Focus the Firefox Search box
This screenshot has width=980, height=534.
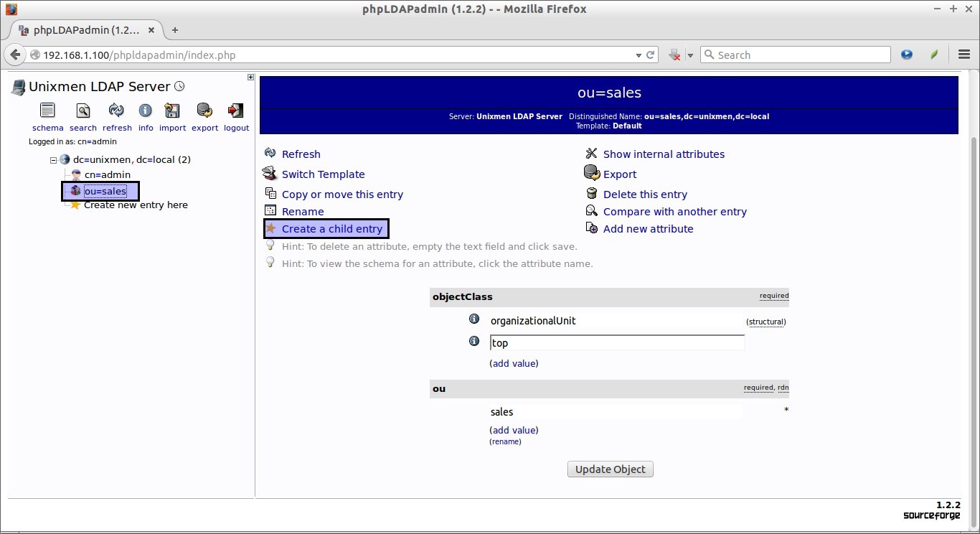795,55
